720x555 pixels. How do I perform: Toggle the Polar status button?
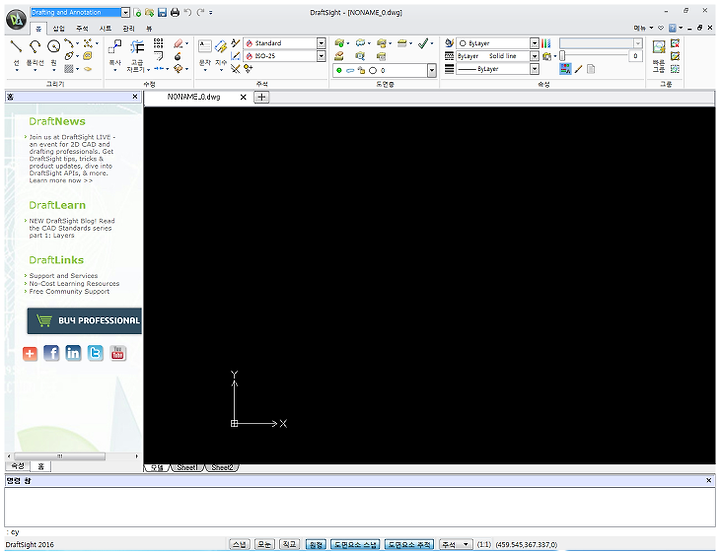coord(315,544)
